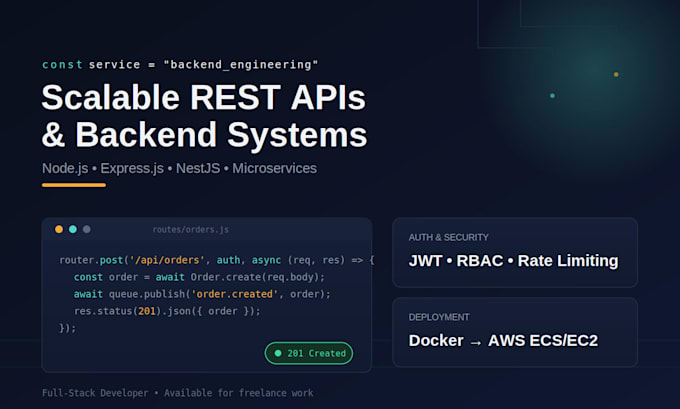Click the res.status(201).json code line
This screenshot has height=409, width=680.
pyautogui.click(x=167, y=311)
